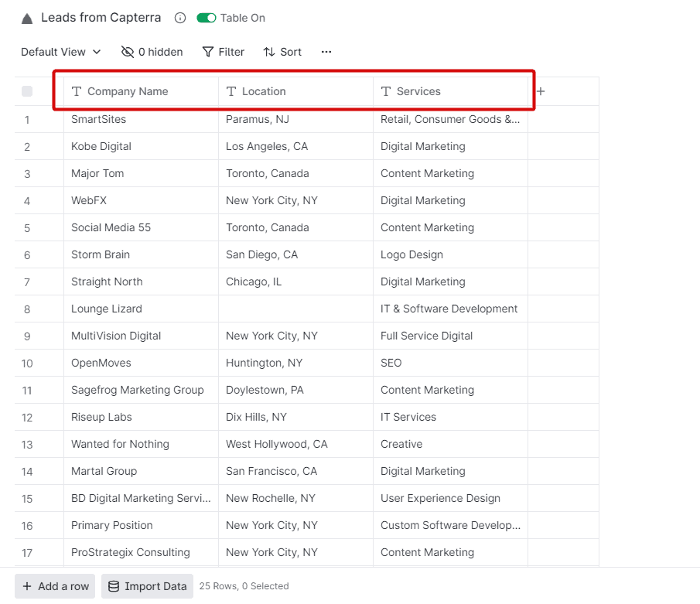Click the User Experience Design cell
The height and width of the screenshot is (604, 700).
point(450,498)
